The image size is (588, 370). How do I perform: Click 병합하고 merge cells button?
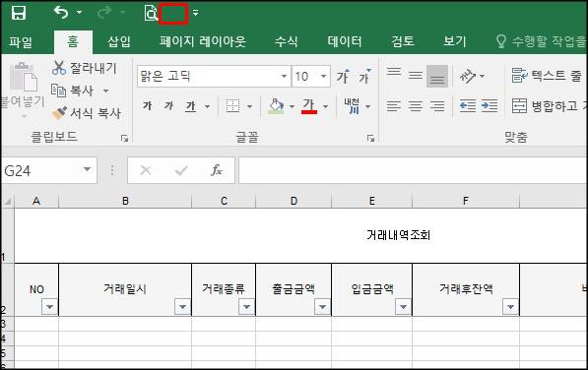(550, 106)
